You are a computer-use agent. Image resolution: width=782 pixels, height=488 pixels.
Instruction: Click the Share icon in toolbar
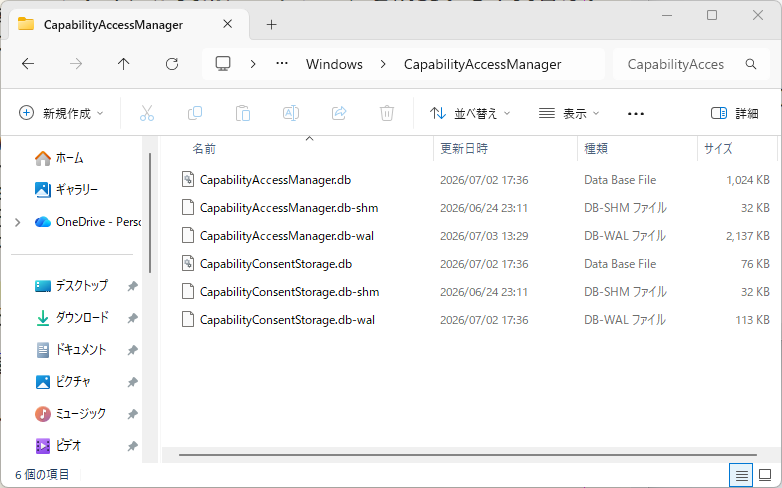click(339, 113)
